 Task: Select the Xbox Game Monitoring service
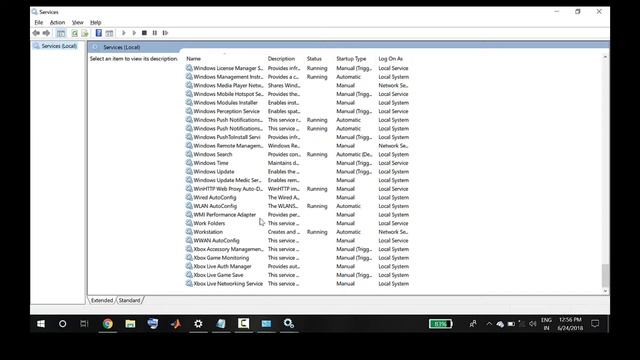tap(298, 258)
